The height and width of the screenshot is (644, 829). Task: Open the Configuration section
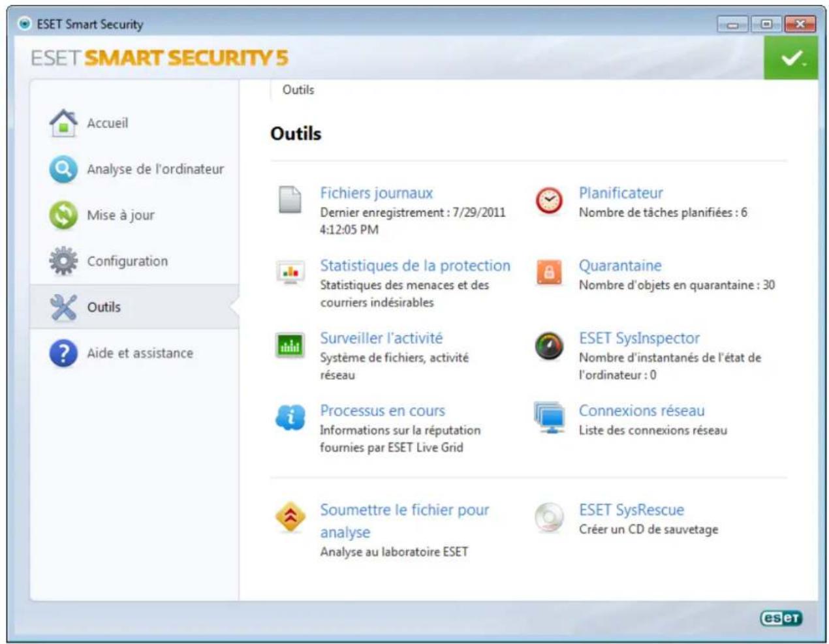click(127, 261)
